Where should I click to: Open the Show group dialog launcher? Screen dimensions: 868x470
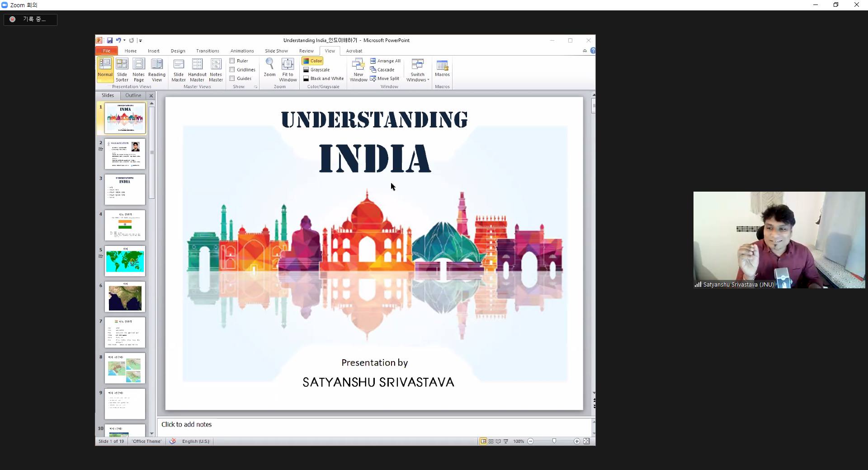(255, 87)
